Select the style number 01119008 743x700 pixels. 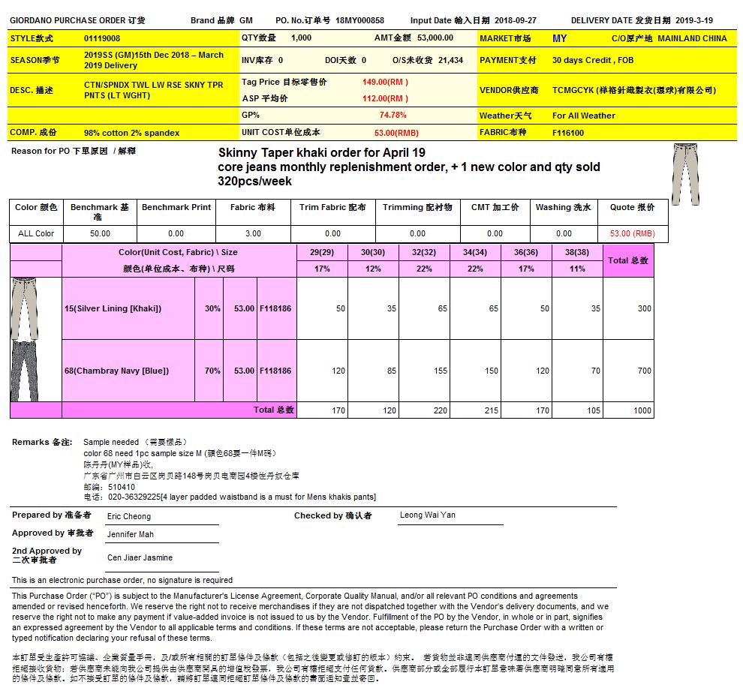click(102, 38)
